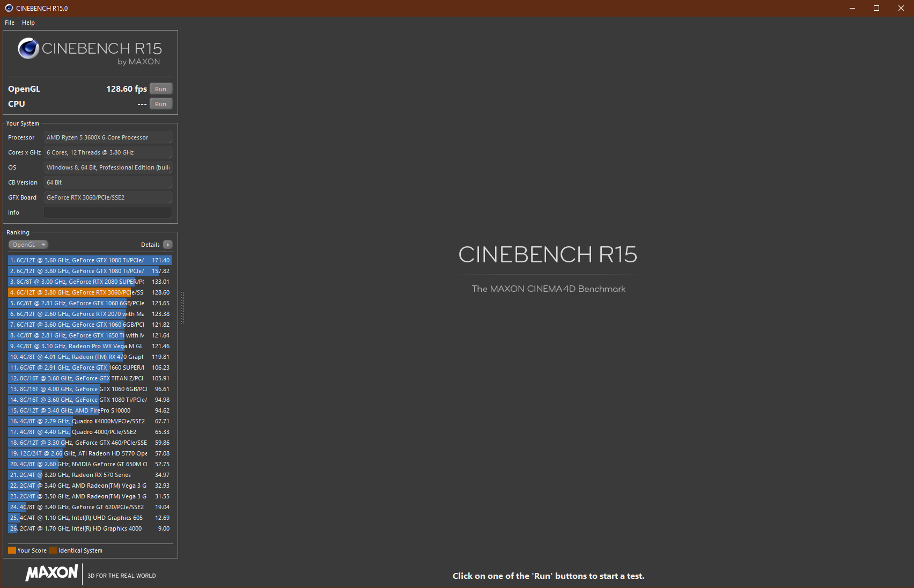
Task: Click the MAXON logo at bottom
Action: (x=52, y=572)
